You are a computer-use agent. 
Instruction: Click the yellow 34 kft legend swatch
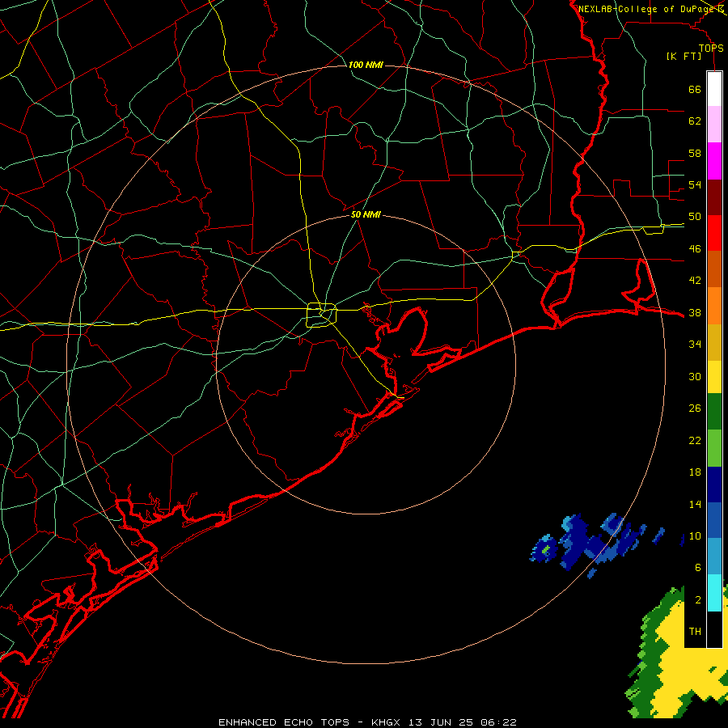pyautogui.click(x=714, y=376)
